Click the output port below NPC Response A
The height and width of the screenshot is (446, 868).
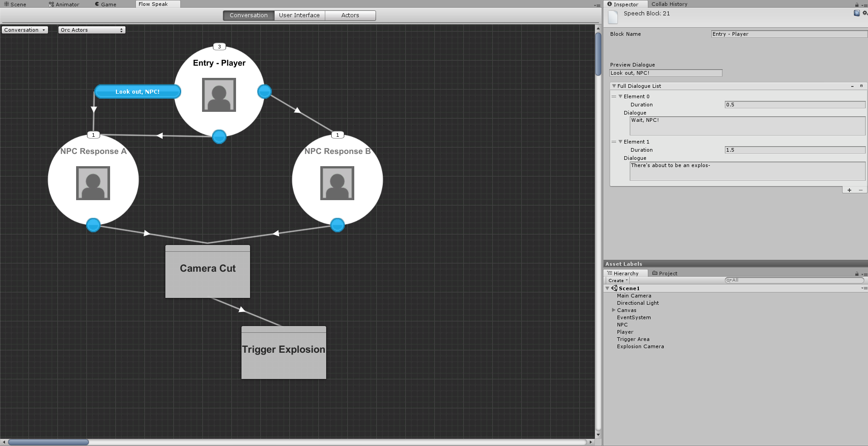93,225
